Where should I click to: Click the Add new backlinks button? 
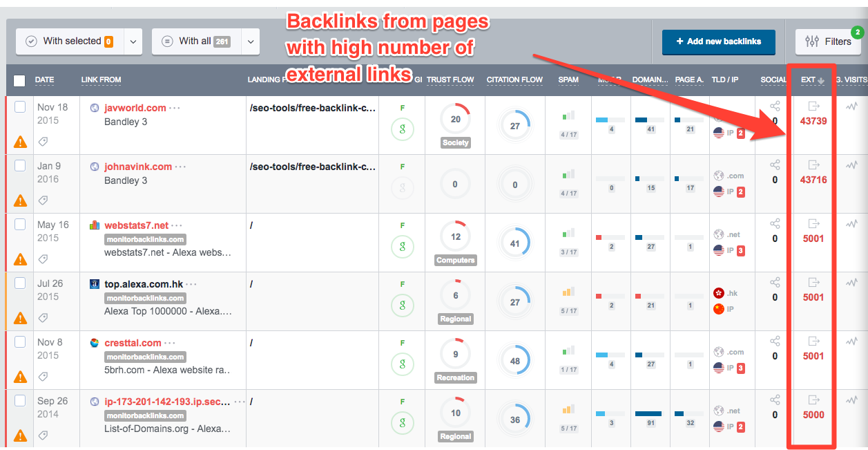718,41
